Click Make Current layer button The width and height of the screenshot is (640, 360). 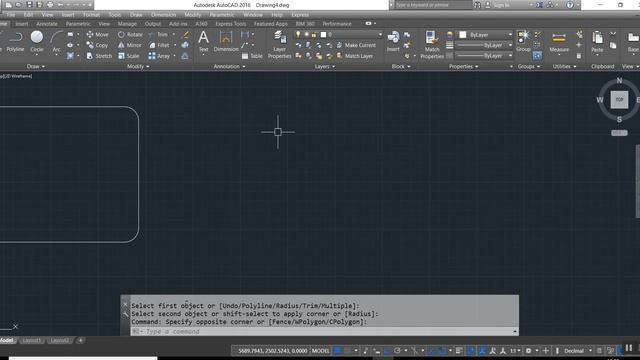pos(356,45)
